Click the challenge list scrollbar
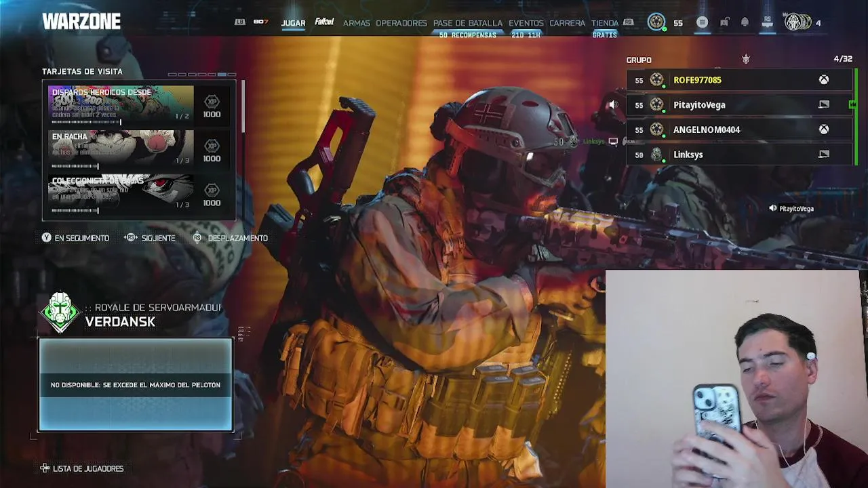Image resolution: width=868 pixels, height=488 pixels. (x=243, y=107)
